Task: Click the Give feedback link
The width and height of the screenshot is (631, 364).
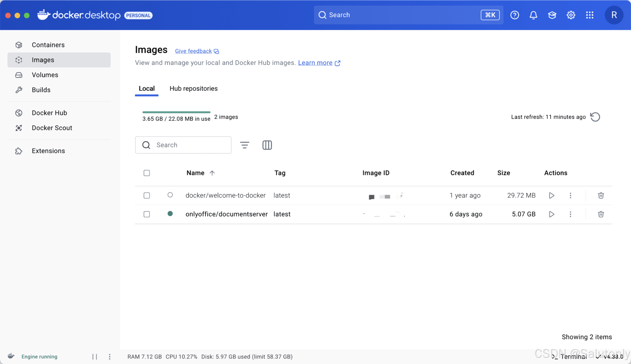Action: (x=193, y=51)
